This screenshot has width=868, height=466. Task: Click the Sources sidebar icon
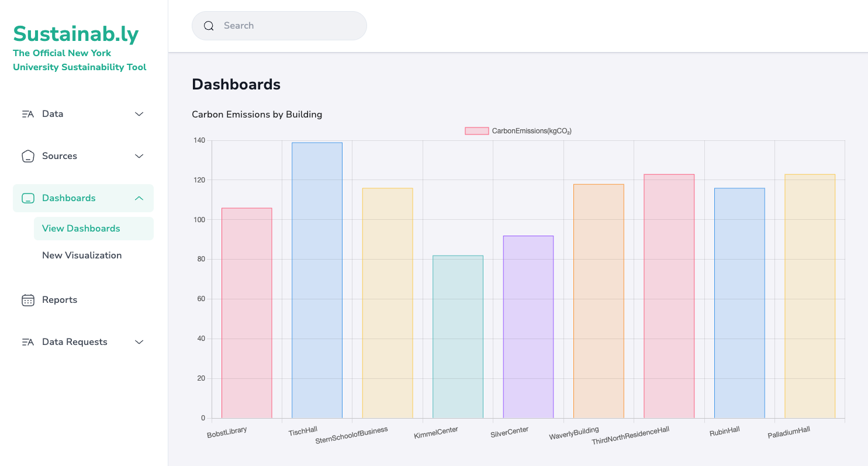coord(27,156)
